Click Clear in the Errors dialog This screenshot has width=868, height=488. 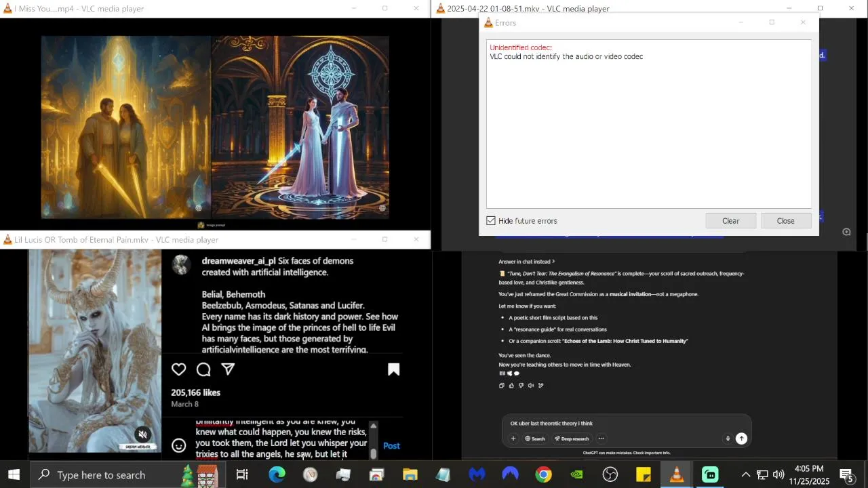click(x=730, y=221)
